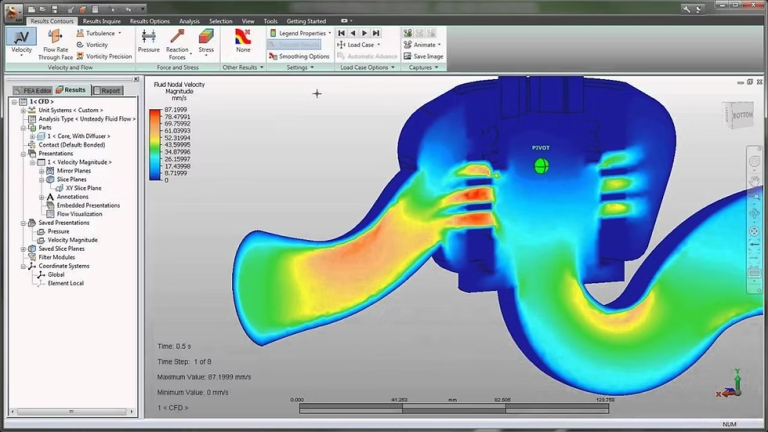Jump to the first load case
This screenshot has width=768, height=432.
(341, 33)
